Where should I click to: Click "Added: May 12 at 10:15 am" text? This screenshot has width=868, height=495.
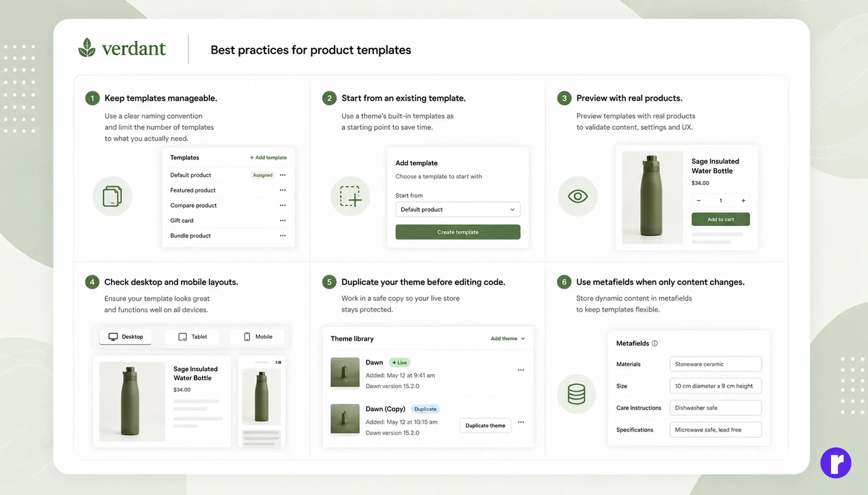[x=401, y=422]
